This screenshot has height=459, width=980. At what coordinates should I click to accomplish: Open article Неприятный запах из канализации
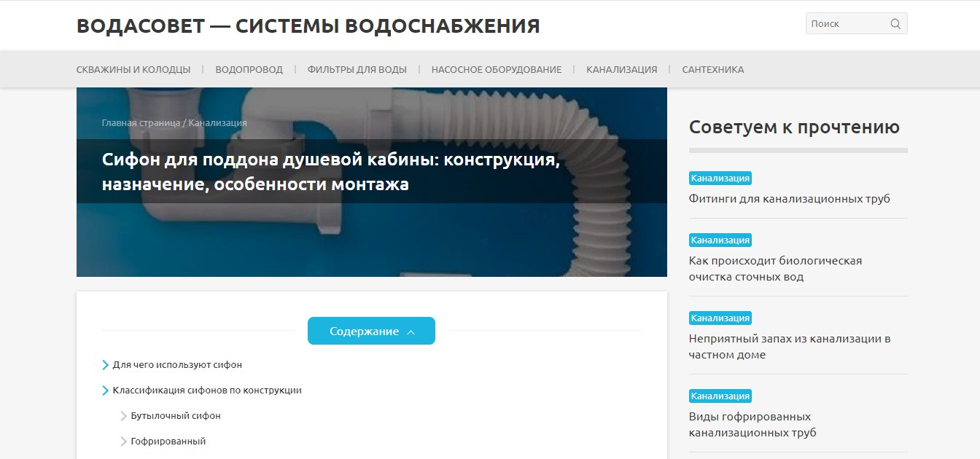coord(790,346)
